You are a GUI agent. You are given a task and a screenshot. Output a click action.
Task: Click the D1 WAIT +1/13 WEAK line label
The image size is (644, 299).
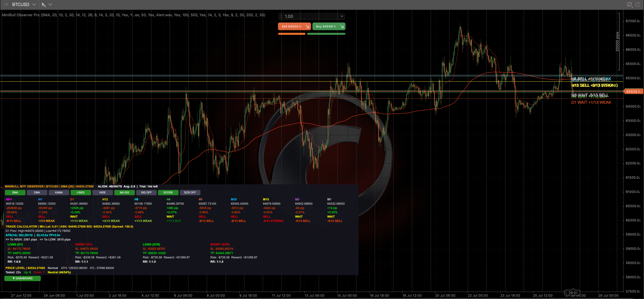591,102
